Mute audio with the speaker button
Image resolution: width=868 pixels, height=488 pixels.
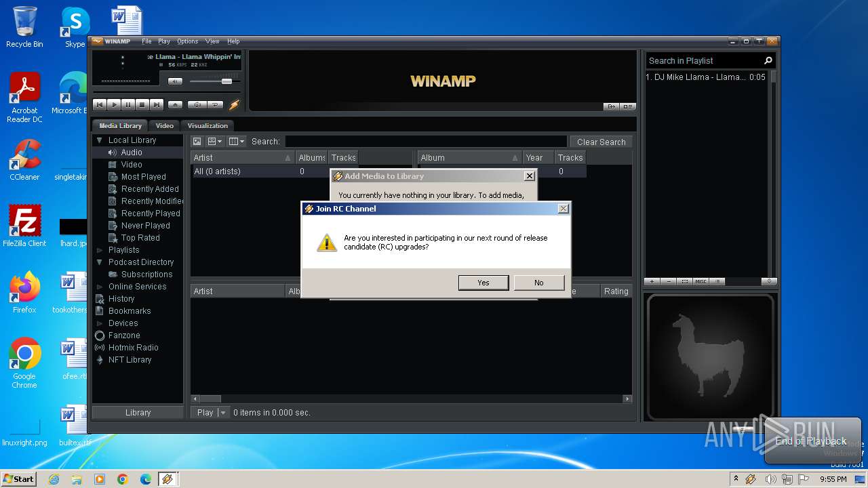pyautogui.click(x=175, y=81)
